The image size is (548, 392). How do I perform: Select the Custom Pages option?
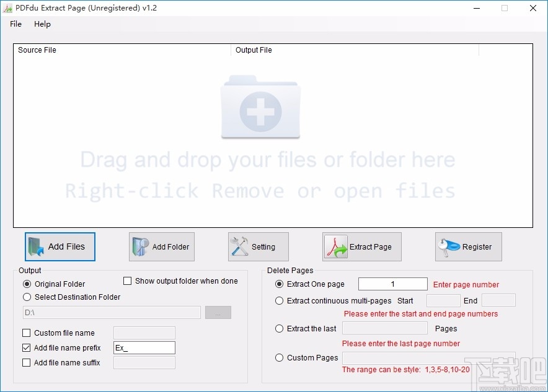280,357
